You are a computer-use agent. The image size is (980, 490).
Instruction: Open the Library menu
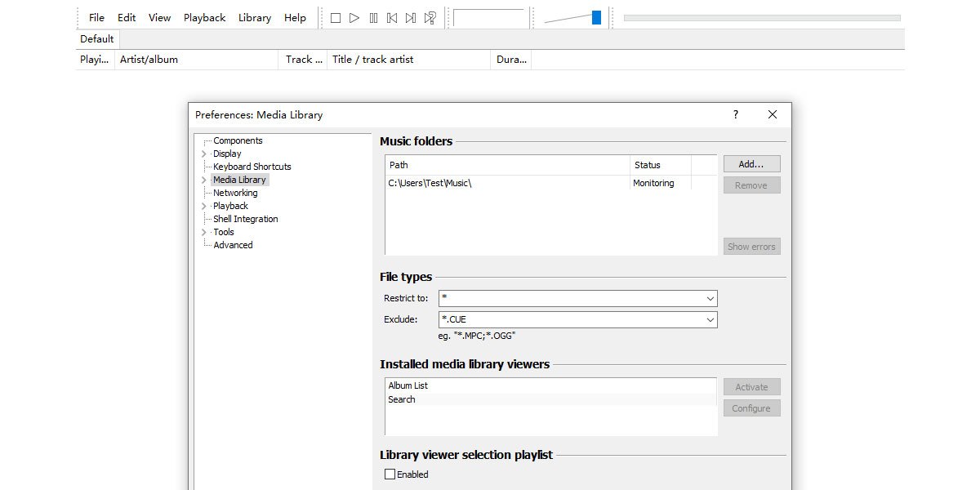click(x=254, y=17)
